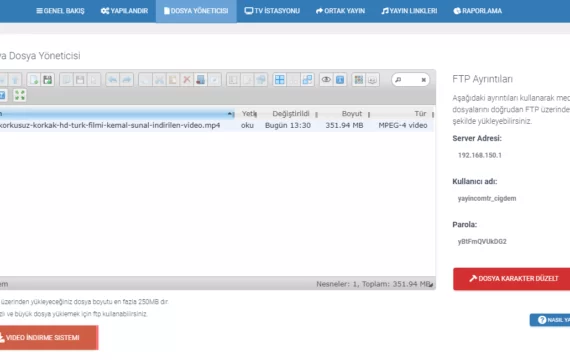Image resolution: width=570 pixels, height=360 pixels.
Task: Open the RAPORLAMA tab
Action: tap(478, 11)
